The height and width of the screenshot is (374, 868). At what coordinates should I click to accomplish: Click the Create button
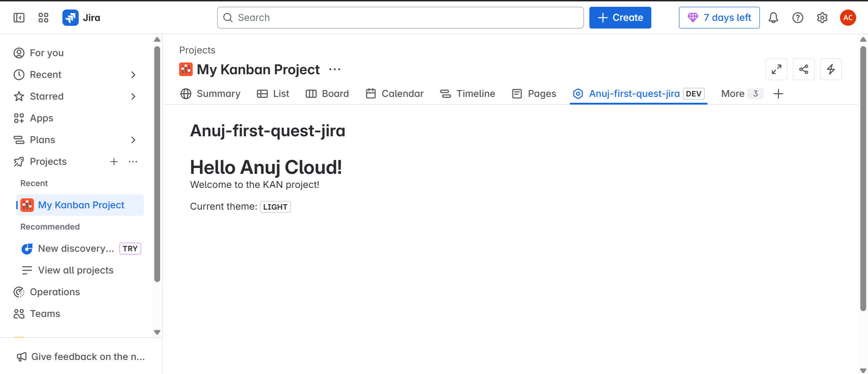(620, 18)
